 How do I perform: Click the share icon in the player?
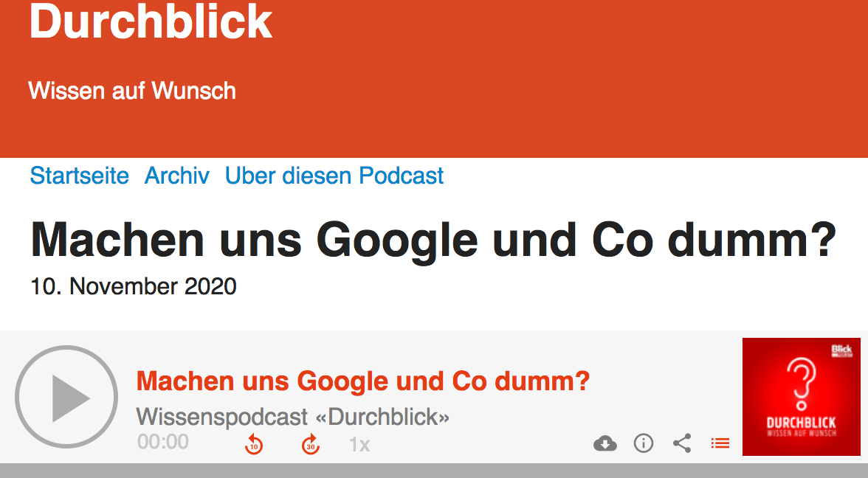682,443
